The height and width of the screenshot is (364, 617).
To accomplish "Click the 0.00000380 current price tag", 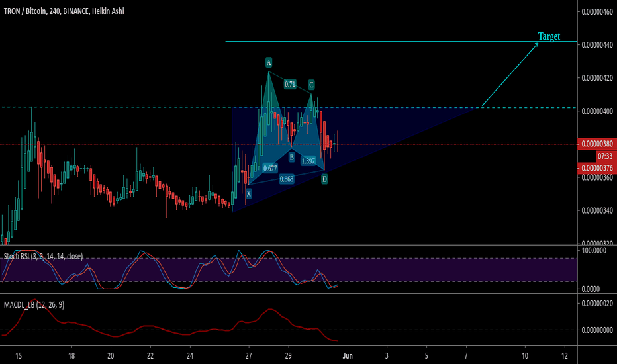I will point(597,144).
